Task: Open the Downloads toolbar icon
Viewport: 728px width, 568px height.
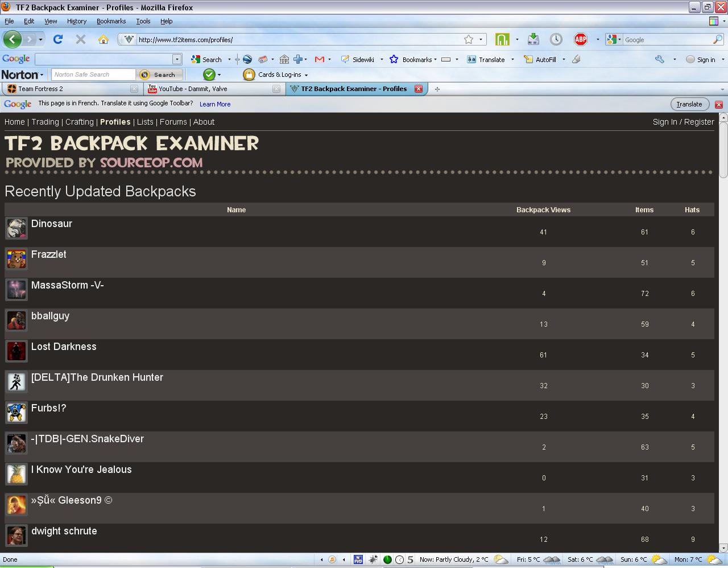Action: point(533,39)
